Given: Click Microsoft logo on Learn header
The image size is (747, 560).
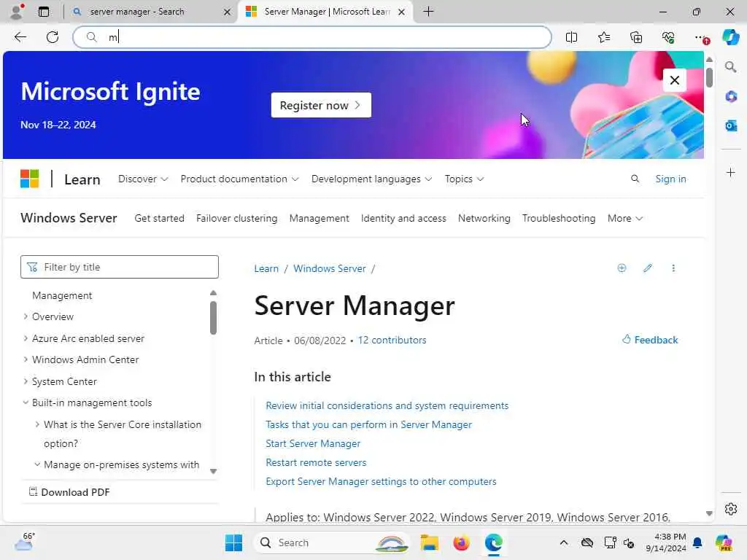Looking at the screenshot, I should coord(29,179).
